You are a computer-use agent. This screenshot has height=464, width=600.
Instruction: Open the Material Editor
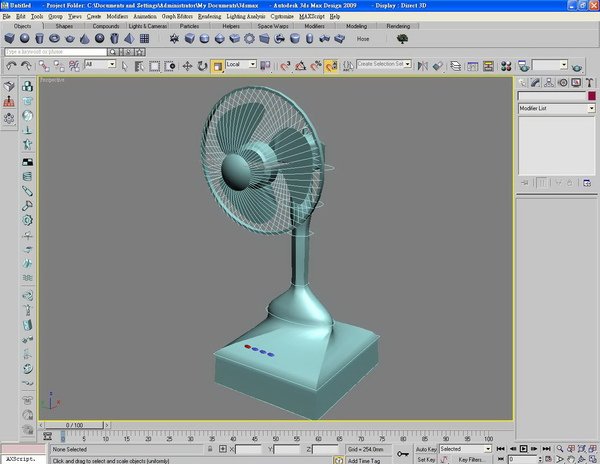506,66
